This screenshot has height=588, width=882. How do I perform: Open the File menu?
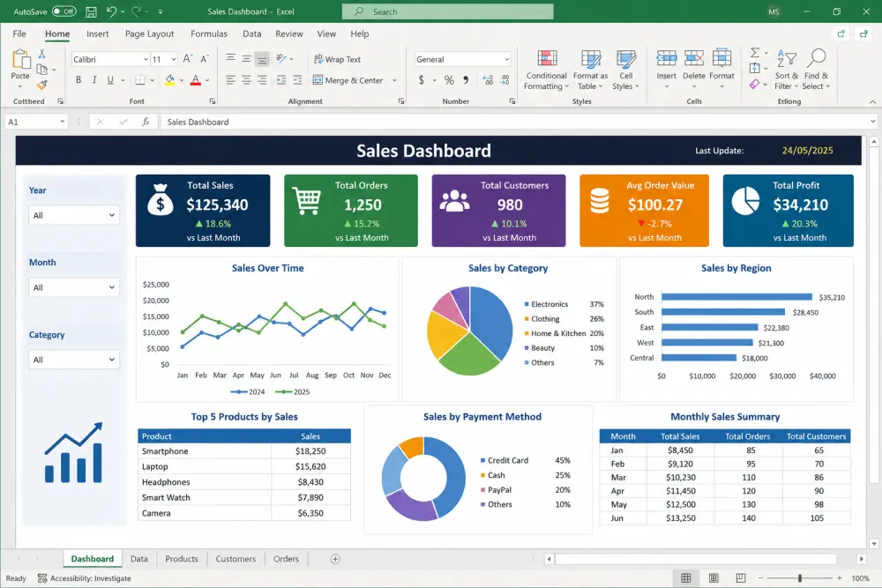coord(19,33)
